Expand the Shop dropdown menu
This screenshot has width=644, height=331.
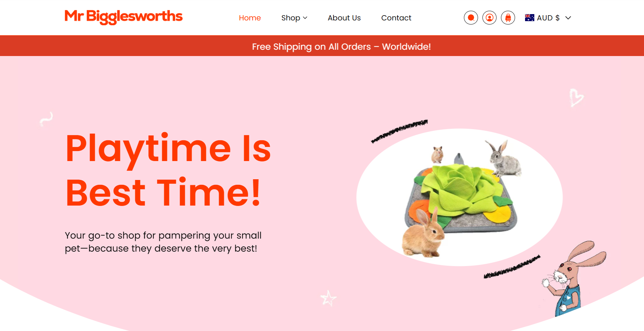(x=294, y=18)
